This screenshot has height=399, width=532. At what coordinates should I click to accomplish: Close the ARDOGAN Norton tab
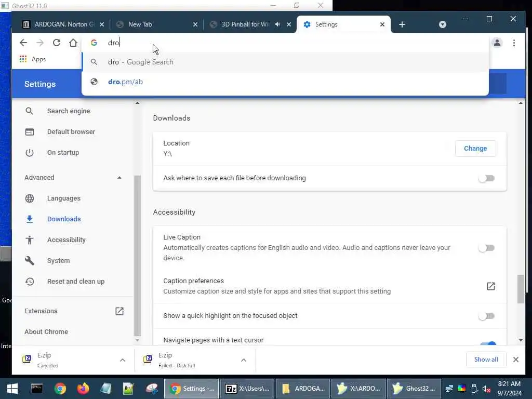click(102, 24)
